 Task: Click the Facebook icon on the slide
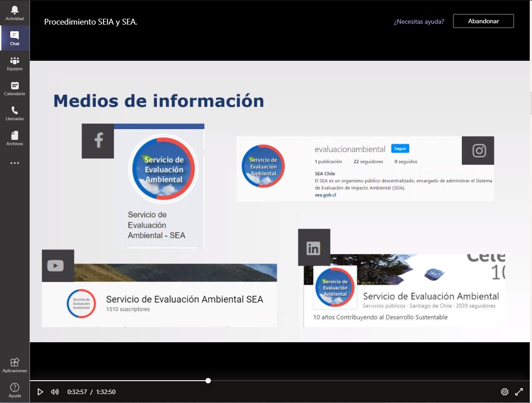coord(98,141)
